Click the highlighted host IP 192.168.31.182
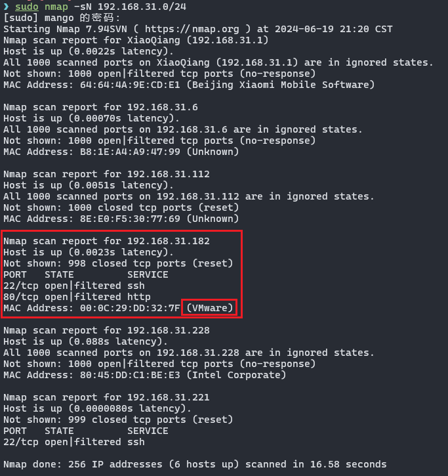The height and width of the screenshot is (476, 448). pos(169,241)
